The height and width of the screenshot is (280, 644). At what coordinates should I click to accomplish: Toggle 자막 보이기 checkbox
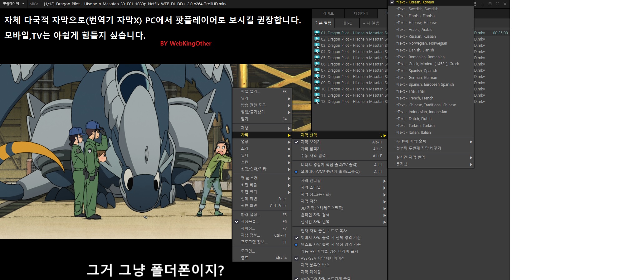tap(296, 142)
